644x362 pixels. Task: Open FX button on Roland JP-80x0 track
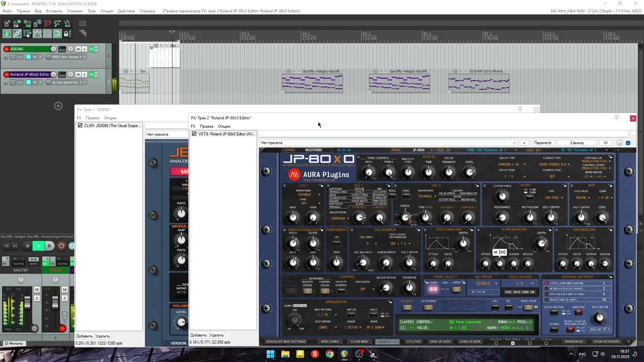(x=92, y=74)
